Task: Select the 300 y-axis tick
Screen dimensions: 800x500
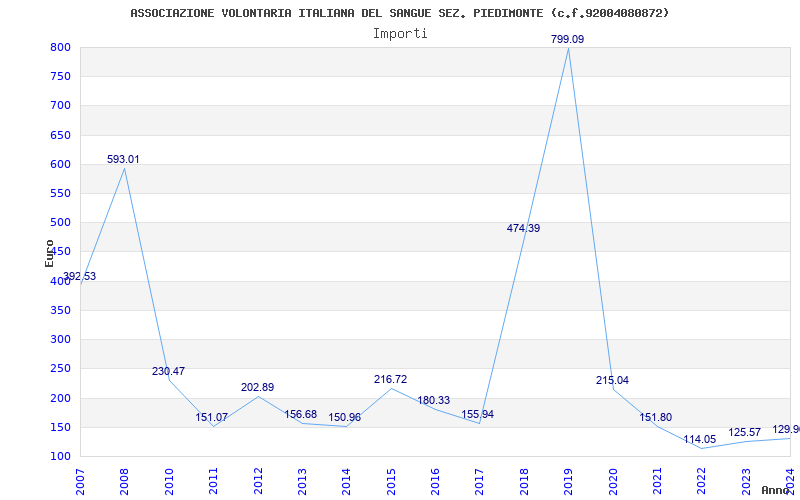Action: (60, 339)
